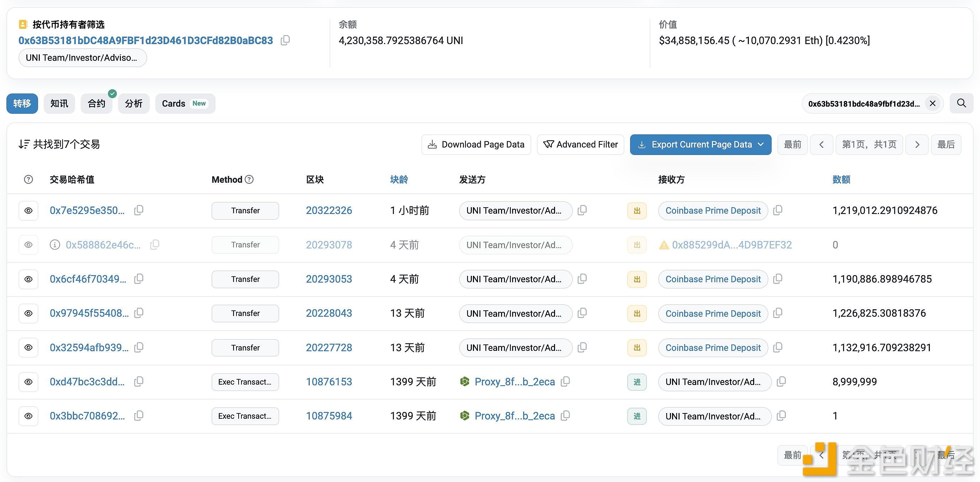The width and height of the screenshot is (980, 482).
Task: Open holder address 0x63B53181bDC48A9FBF1d23D461D3CFd82B0aBC83
Action: click(x=146, y=40)
